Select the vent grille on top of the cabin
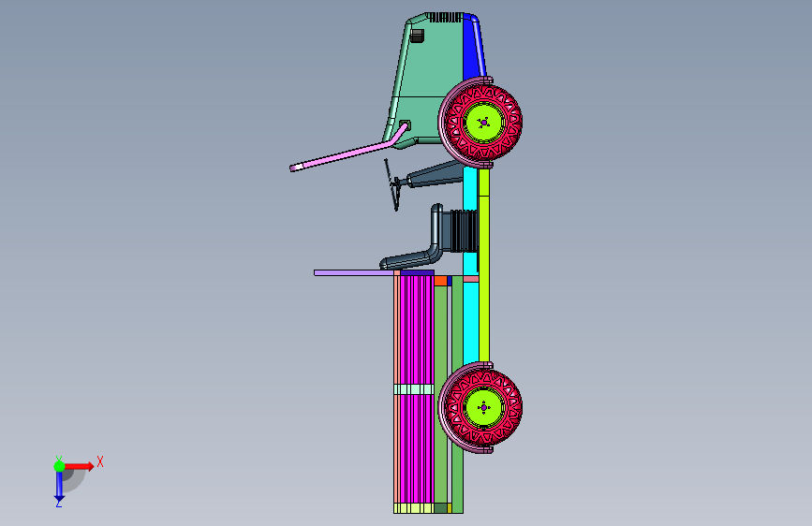812x526 pixels. (444, 18)
